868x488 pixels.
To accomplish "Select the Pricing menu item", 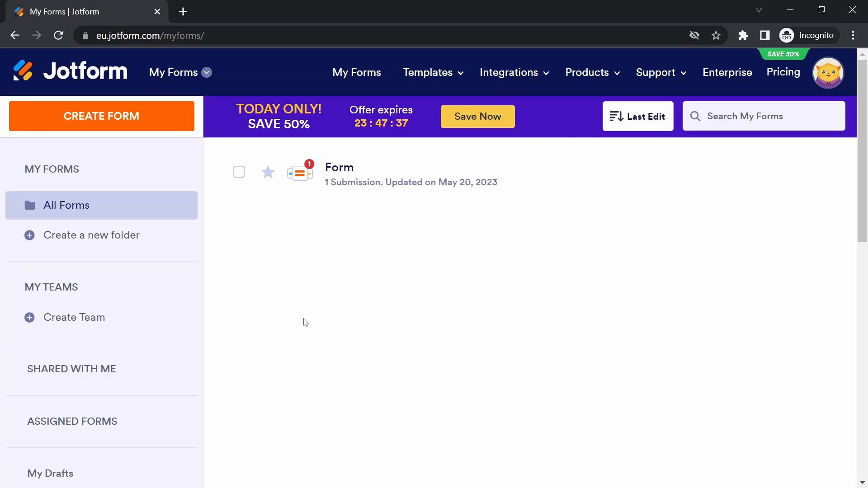I will click(x=783, y=72).
